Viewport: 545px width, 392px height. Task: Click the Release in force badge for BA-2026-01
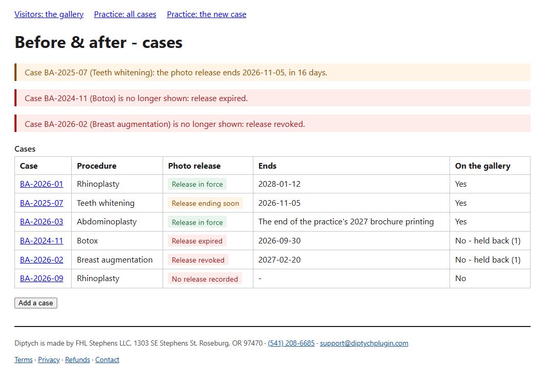point(198,184)
